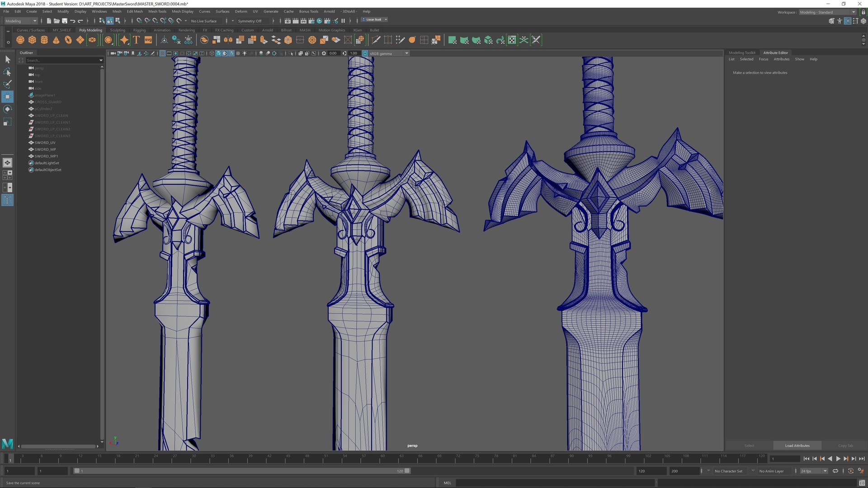Select the Rotate tool in toolbox
The image size is (868, 488).
8,109
